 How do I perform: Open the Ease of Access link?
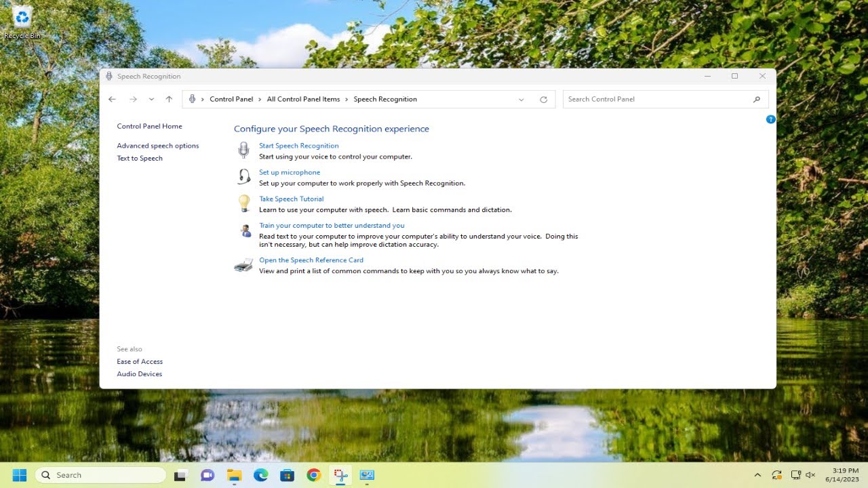140,362
